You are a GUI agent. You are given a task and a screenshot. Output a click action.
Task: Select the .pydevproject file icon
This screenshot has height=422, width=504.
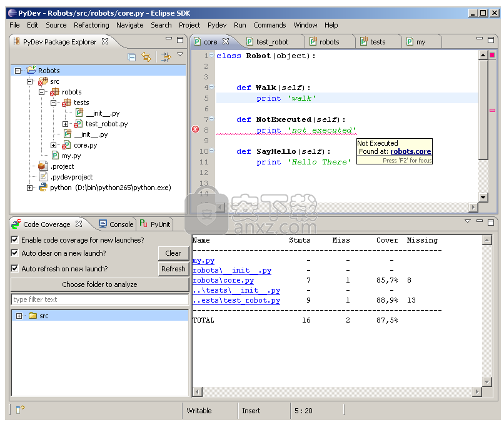(43, 176)
